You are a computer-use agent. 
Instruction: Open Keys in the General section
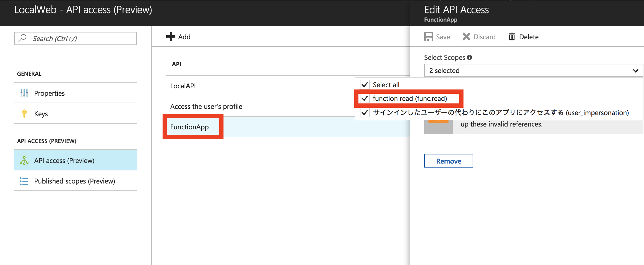75,113
